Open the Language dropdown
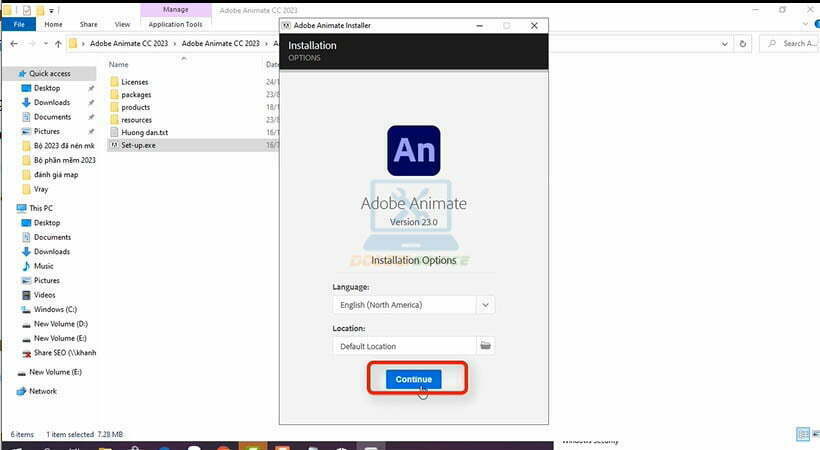820x450 pixels. tap(485, 305)
